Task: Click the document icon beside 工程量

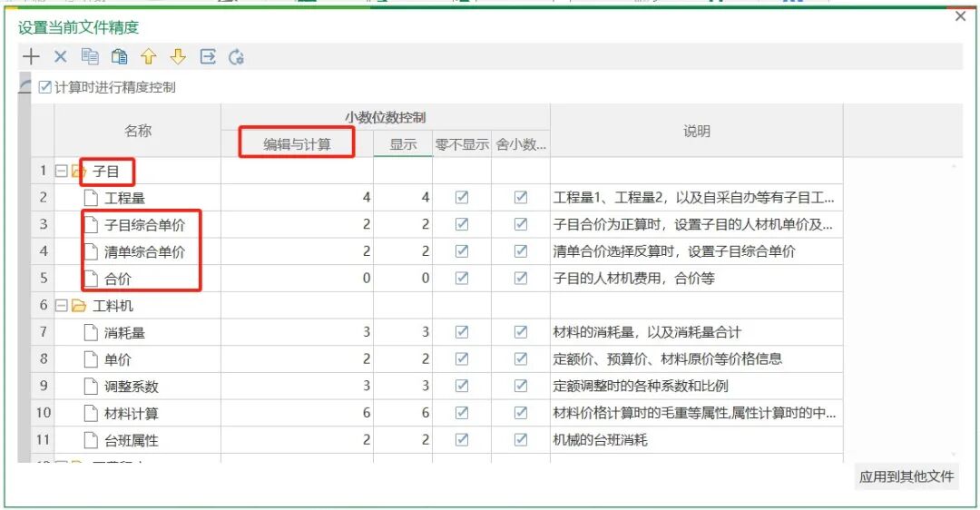Action: pyautogui.click(x=91, y=198)
